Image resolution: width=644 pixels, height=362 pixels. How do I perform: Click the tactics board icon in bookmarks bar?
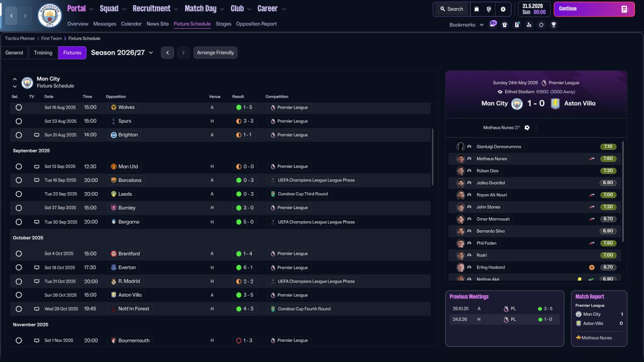coord(517,25)
